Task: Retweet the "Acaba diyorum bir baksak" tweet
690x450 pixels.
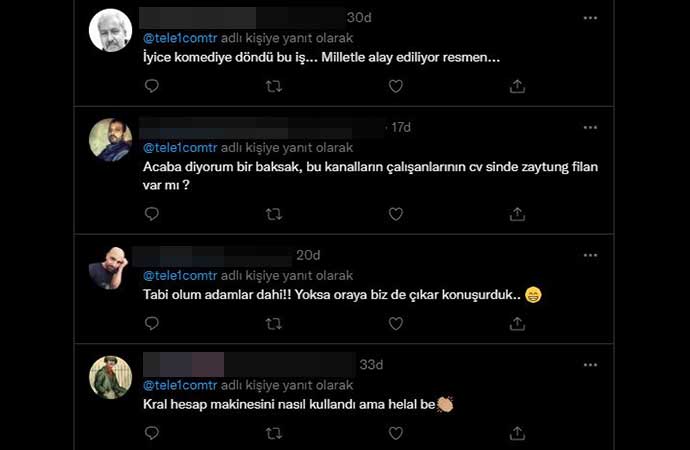Action: pyautogui.click(x=274, y=214)
